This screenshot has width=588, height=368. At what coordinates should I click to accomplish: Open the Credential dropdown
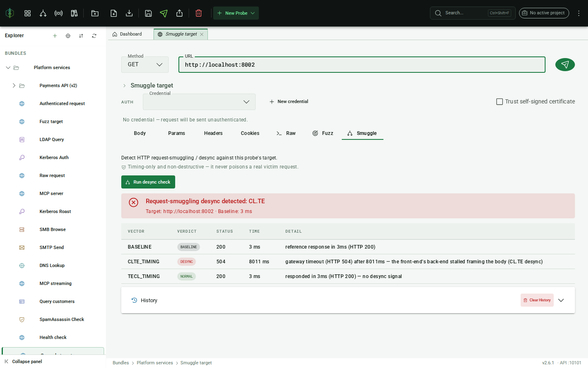point(199,102)
